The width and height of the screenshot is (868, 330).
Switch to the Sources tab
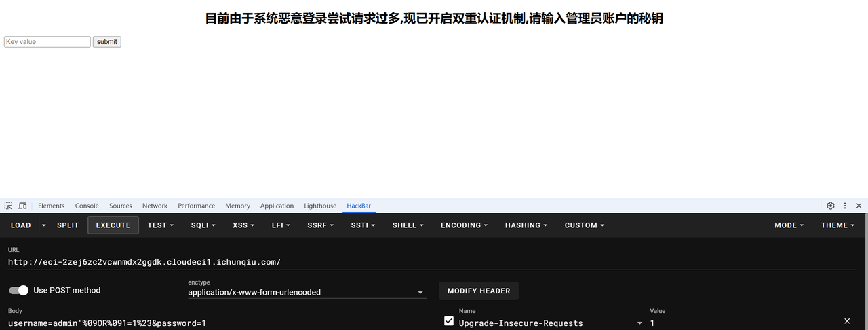tap(121, 206)
